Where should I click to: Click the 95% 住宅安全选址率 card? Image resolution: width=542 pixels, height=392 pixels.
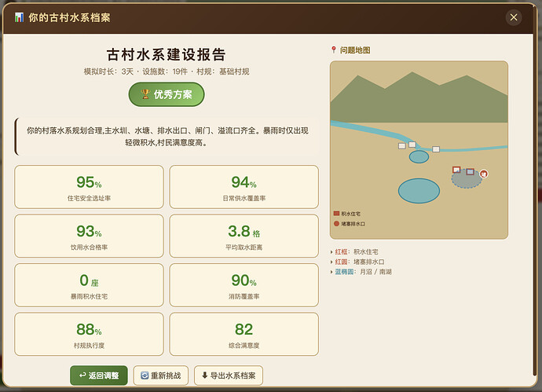[90, 187]
